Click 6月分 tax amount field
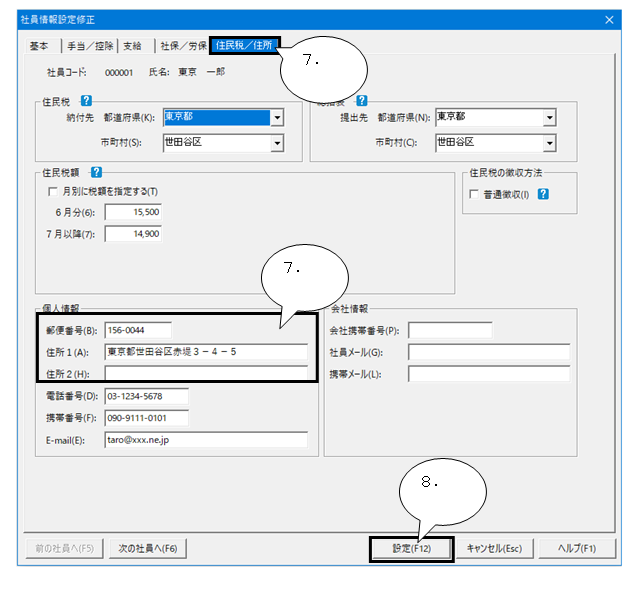 tap(133, 212)
